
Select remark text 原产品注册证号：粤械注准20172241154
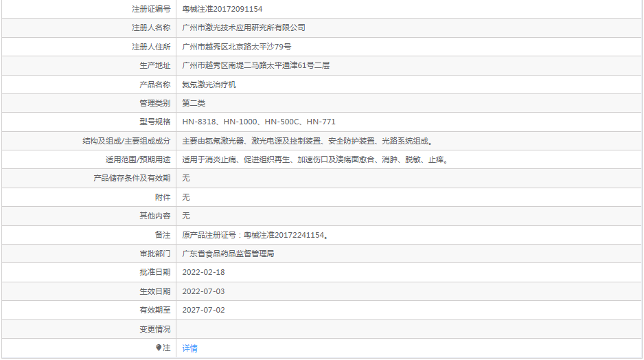(255, 235)
